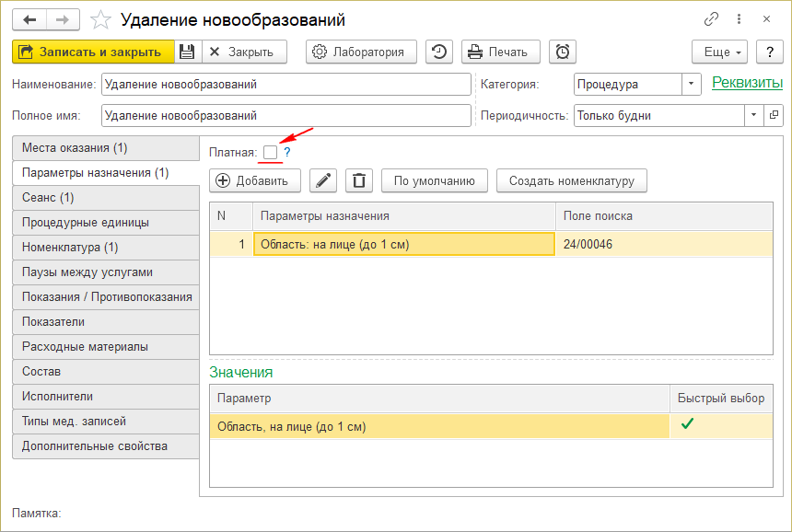
Task: Click the trash delete icon
Action: (359, 180)
